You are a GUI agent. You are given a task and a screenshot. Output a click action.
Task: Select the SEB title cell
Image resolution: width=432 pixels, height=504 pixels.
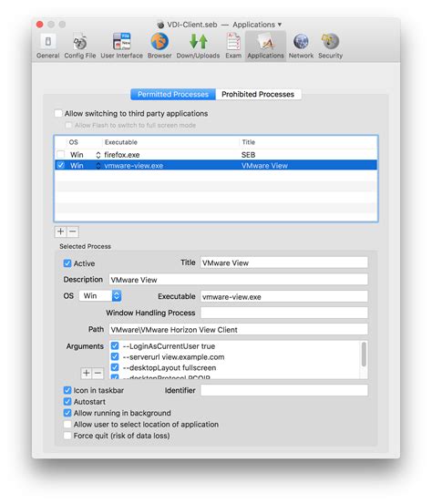click(249, 155)
